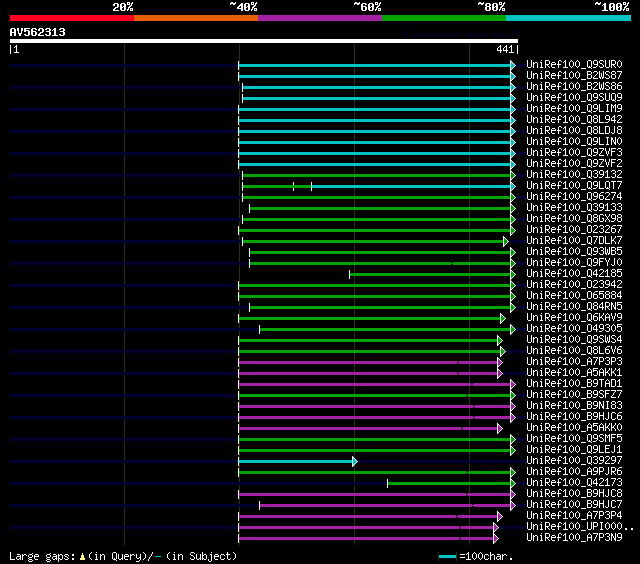Click the green alignment bar for Q42173
Screen dimensions: 640x564
tap(449, 484)
